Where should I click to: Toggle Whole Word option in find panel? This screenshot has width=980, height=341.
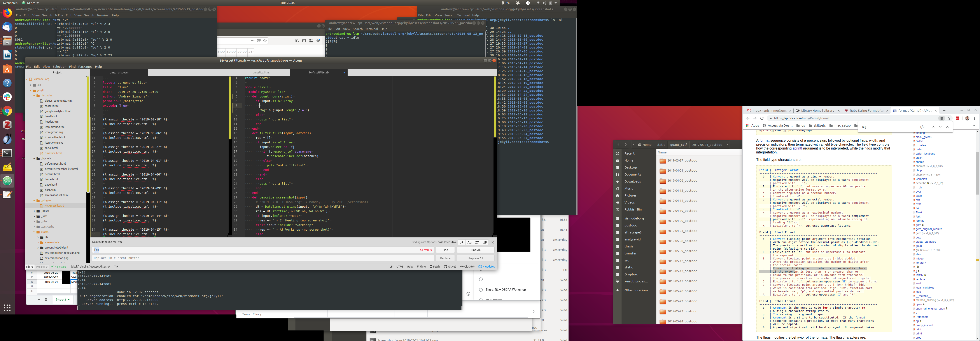pos(485,242)
